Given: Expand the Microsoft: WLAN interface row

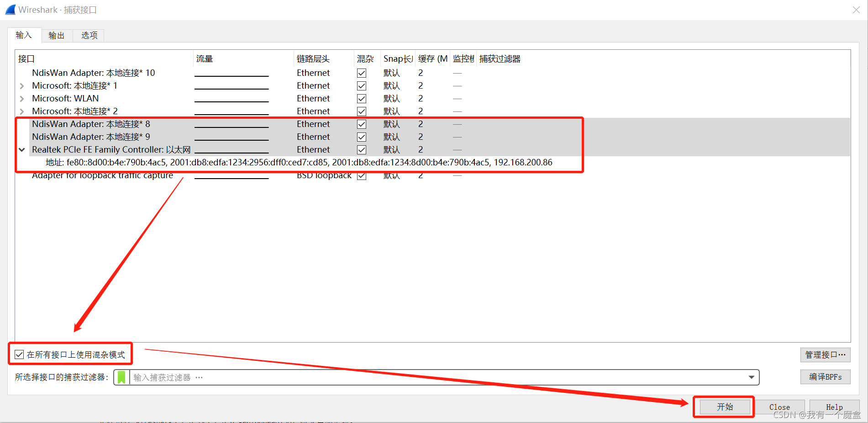Looking at the screenshot, I should tap(21, 99).
